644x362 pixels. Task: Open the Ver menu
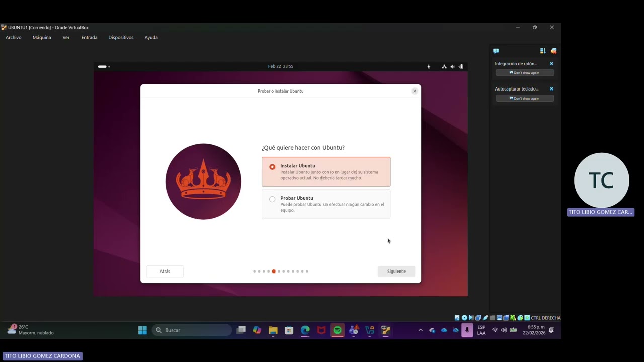66,37
